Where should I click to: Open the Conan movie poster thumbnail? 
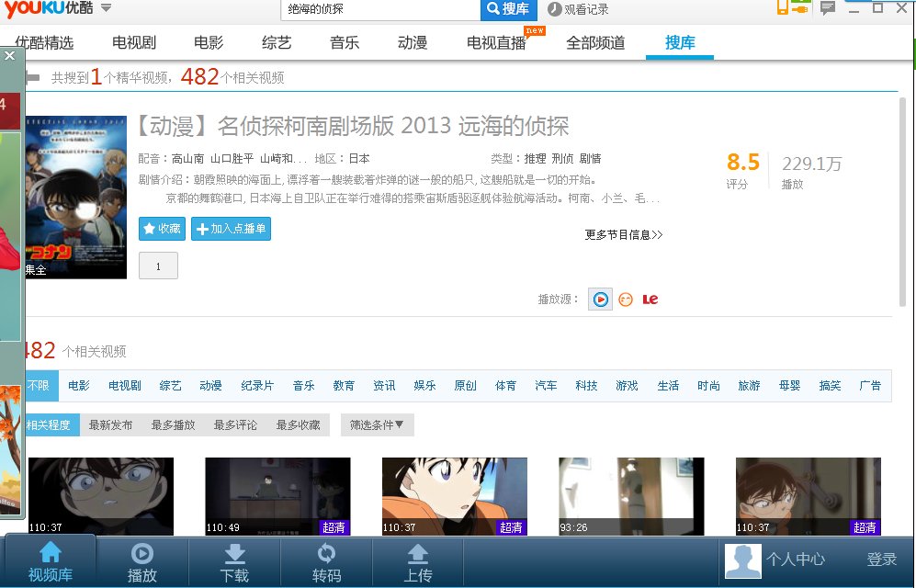point(76,197)
